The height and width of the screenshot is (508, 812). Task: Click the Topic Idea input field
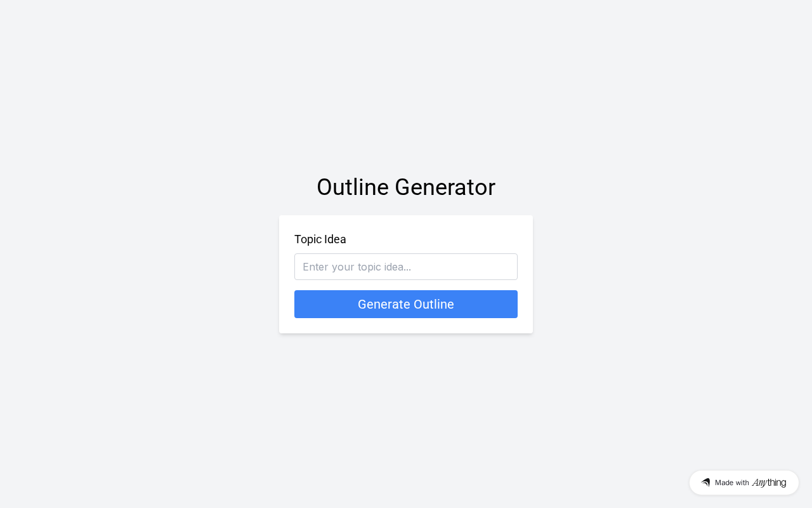pos(406,267)
